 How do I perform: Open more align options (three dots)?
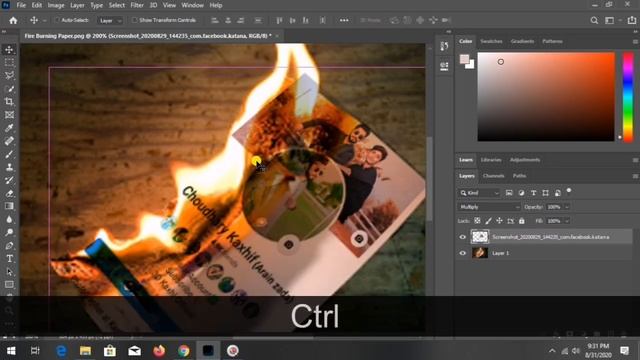point(344,20)
